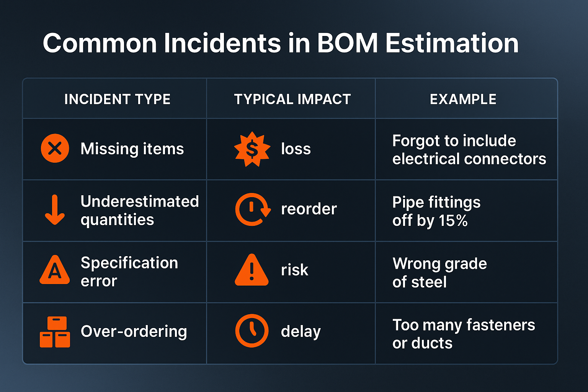
Task: Click the circular reorder arrow icon
Action: (252, 209)
